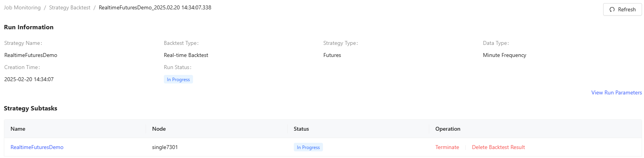Open View Run Parameters link
Image resolution: width=644 pixels, height=158 pixels.
[x=616, y=92]
